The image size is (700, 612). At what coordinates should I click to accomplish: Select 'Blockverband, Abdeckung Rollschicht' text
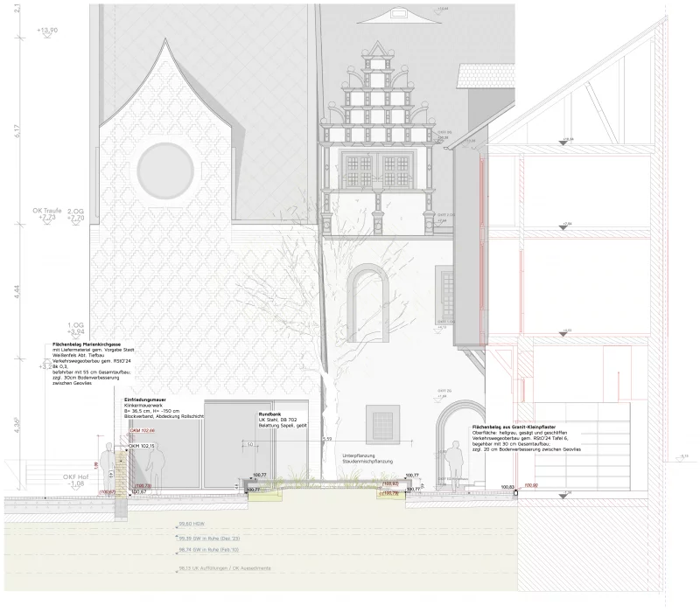coord(164,416)
